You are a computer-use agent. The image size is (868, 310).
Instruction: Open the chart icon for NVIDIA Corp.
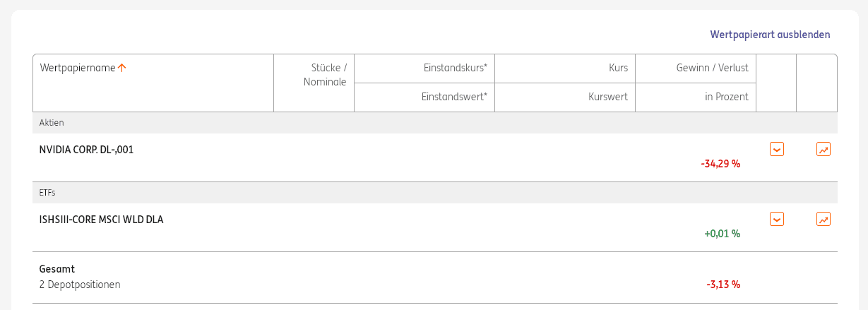(x=823, y=149)
